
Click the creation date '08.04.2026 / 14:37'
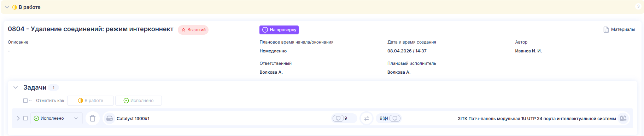407,51
